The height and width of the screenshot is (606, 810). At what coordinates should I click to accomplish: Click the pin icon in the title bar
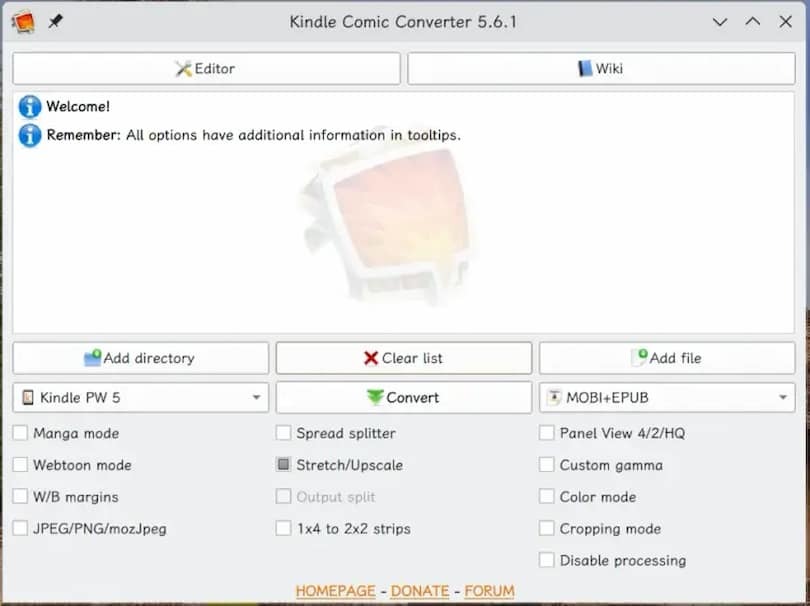point(55,22)
